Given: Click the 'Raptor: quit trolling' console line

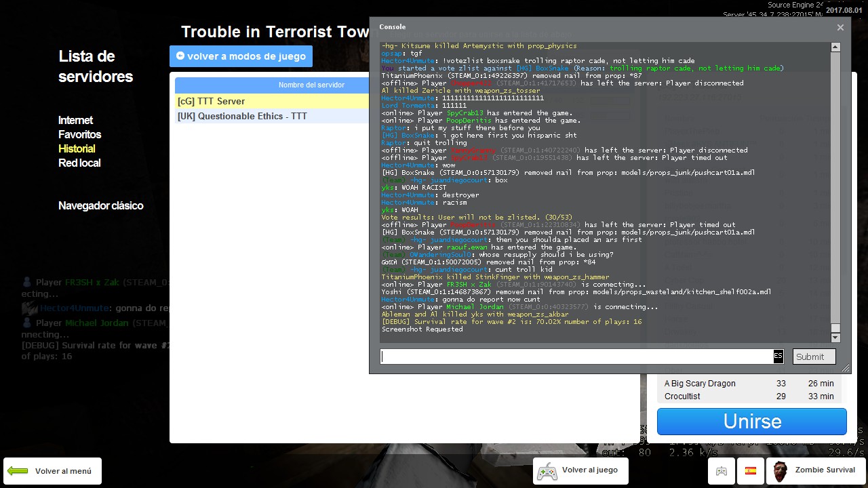Looking at the screenshot, I should coord(424,143).
